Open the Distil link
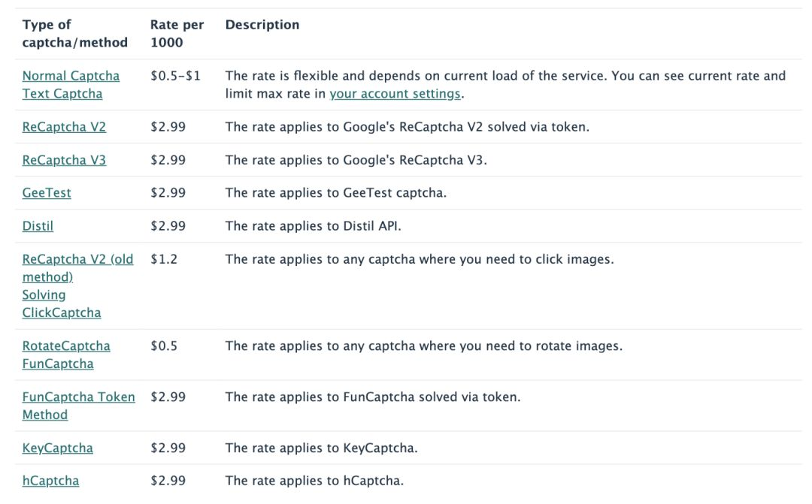 (38, 225)
